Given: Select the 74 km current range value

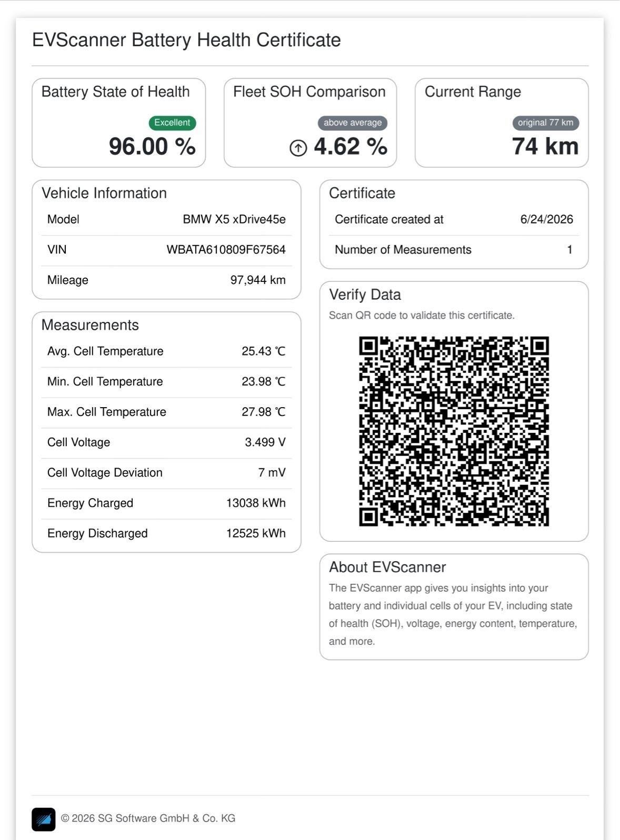Looking at the screenshot, I should coord(545,146).
